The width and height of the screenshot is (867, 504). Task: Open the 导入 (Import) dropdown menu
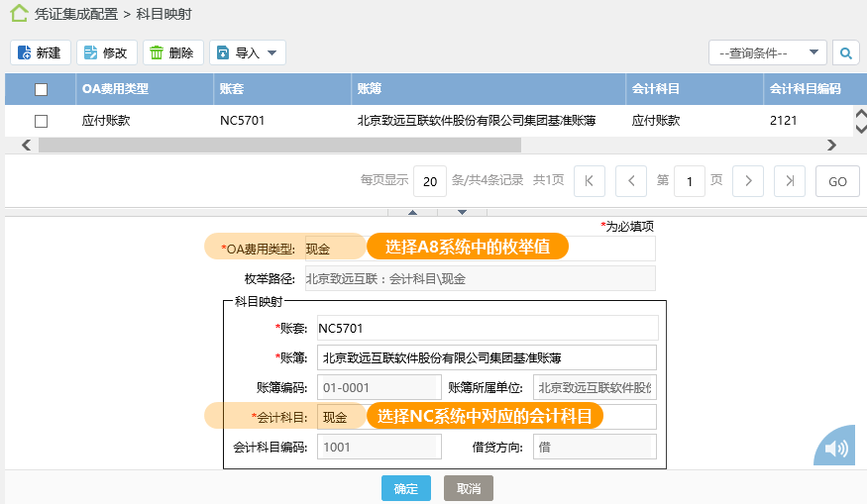[x=247, y=52]
